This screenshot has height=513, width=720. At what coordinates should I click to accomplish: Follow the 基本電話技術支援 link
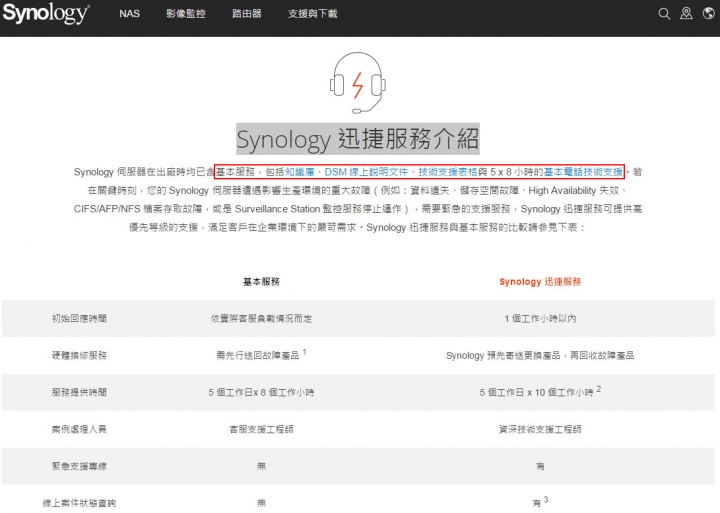[583, 172]
